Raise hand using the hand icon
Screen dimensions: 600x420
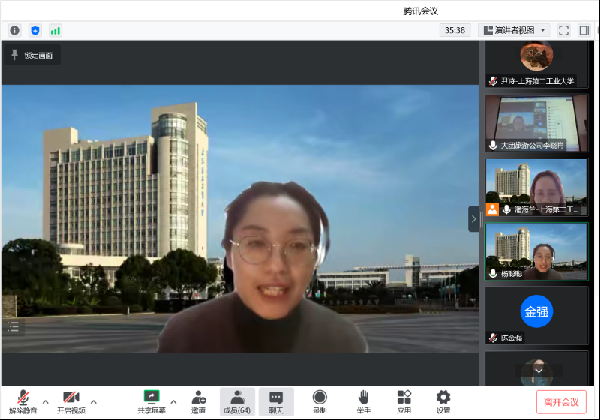point(364,398)
